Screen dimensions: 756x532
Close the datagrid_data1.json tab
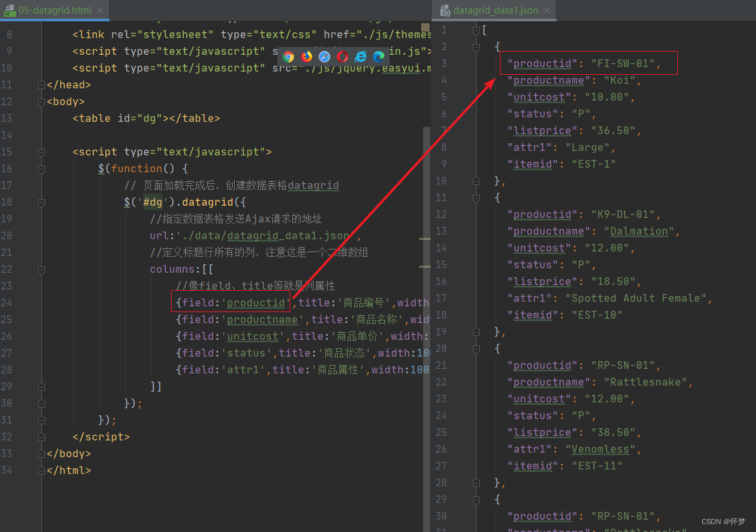coord(547,10)
